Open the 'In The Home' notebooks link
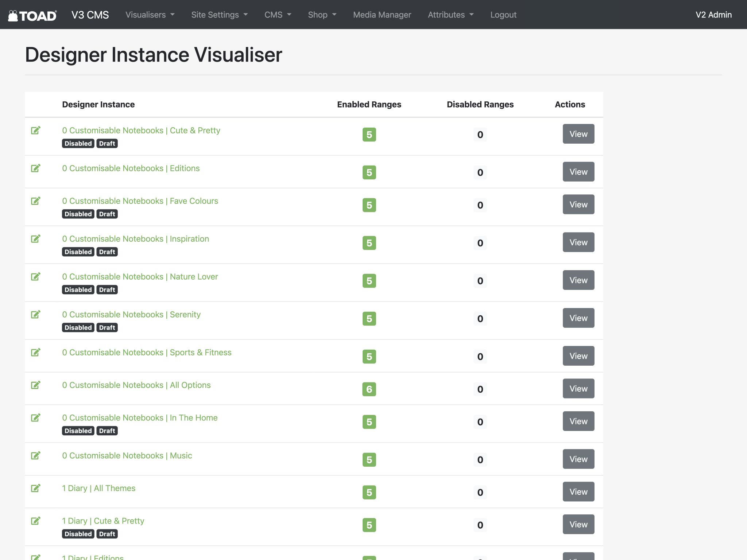Screen dimensions: 747x560 pos(140,418)
